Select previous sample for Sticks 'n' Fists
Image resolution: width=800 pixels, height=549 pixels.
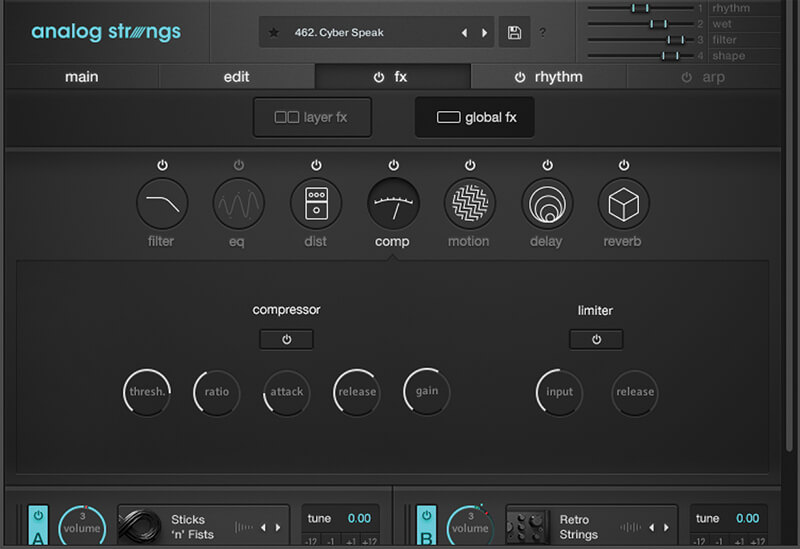(x=263, y=527)
